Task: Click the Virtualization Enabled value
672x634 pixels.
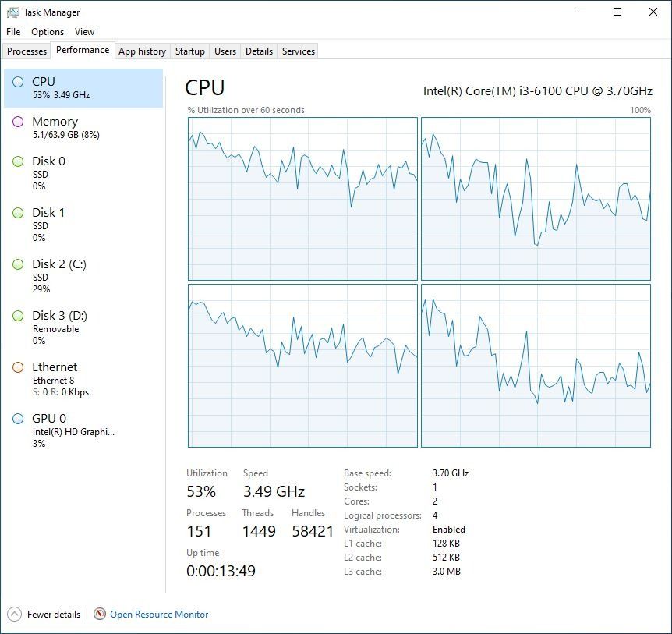Action: [449, 530]
